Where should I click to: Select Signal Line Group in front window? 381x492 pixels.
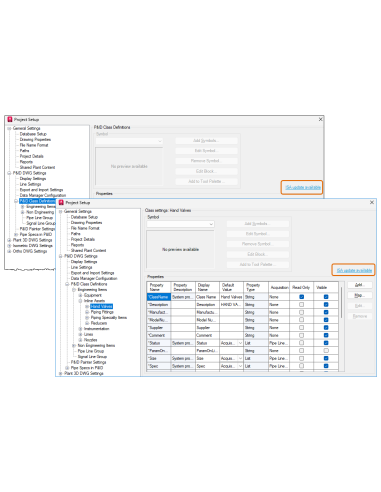pyautogui.click(x=92, y=357)
